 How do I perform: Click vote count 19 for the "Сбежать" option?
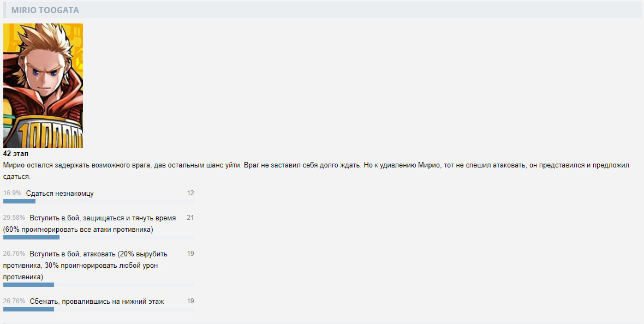click(x=190, y=301)
